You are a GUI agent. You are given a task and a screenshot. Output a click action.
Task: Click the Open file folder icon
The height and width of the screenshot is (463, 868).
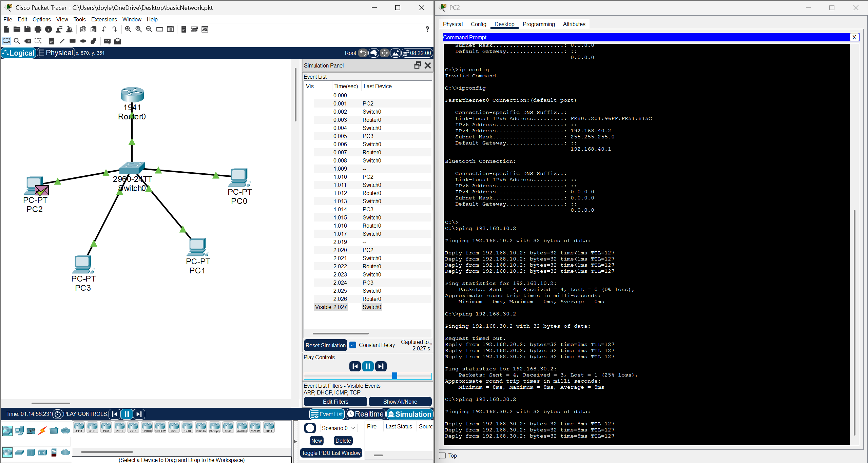click(17, 29)
